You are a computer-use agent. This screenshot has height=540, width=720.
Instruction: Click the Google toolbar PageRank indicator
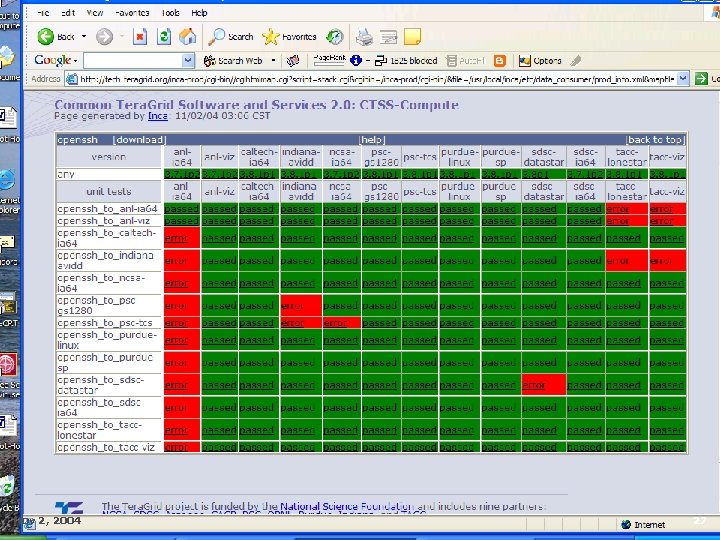point(330,60)
